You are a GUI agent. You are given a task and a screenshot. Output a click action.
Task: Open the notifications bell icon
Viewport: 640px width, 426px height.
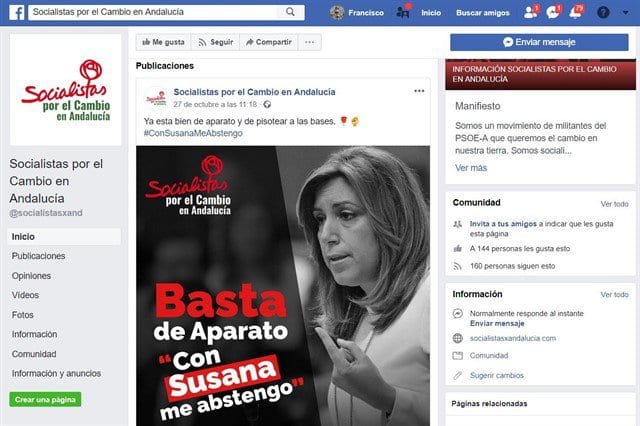(576, 12)
